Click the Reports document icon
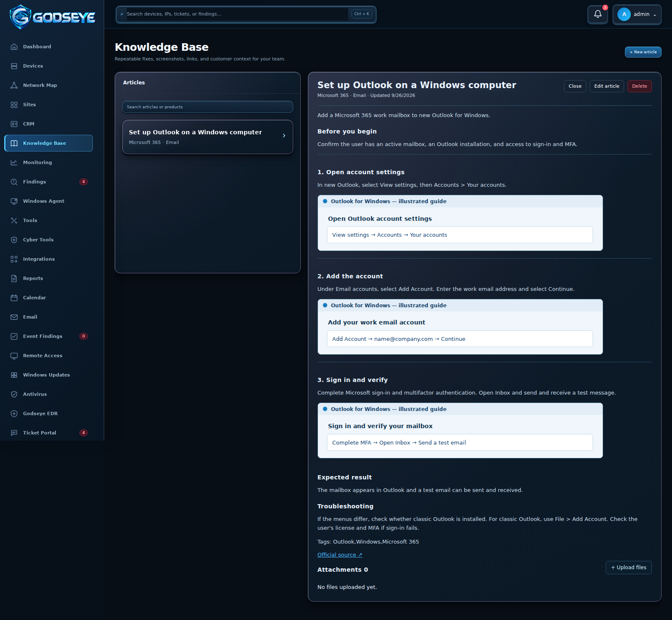Image resolution: width=672 pixels, height=620 pixels. pyautogui.click(x=14, y=278)
